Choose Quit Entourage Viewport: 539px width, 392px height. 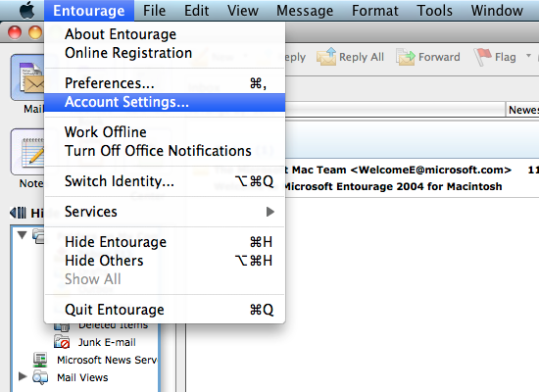tap(165, 310)
